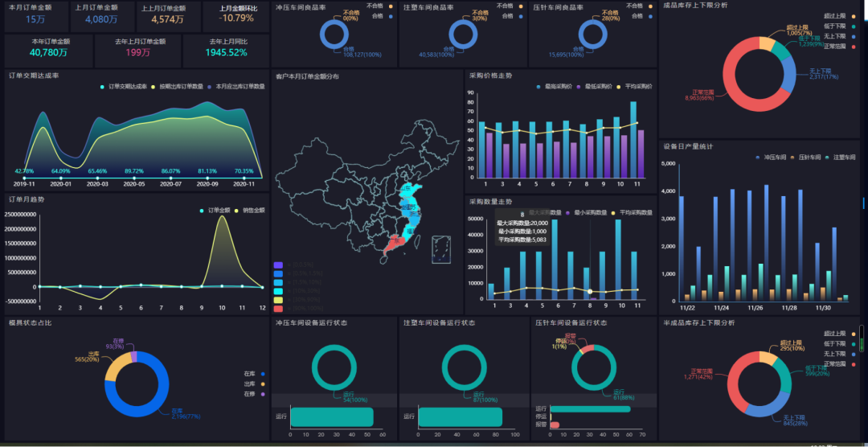This screenshot has width=868, height=447.
Task: Select the red [90%,100%] map range swatch
Action: coord(278,308)
